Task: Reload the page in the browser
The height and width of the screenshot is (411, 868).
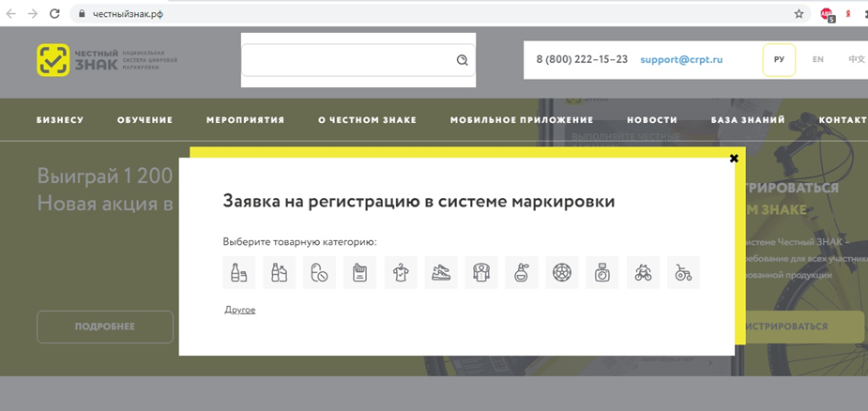Action: pos(54,14)
